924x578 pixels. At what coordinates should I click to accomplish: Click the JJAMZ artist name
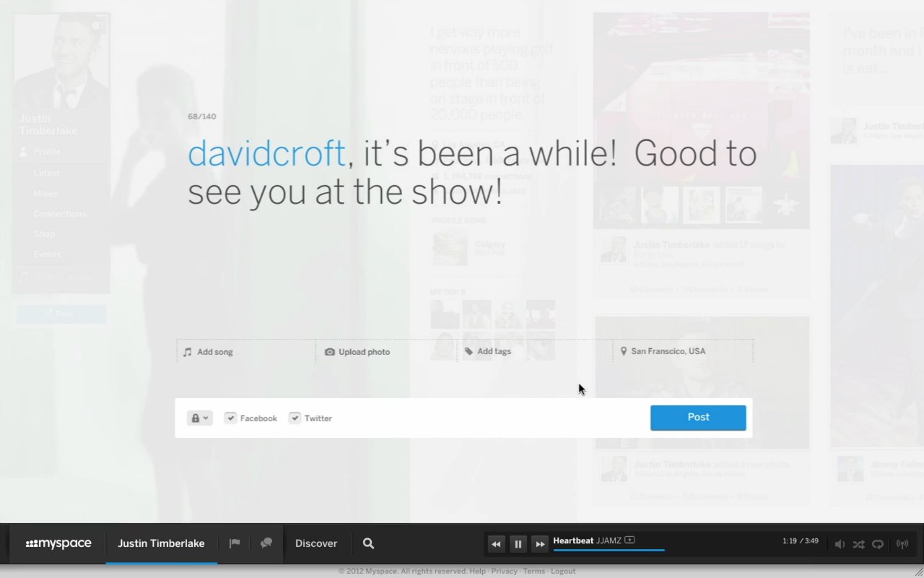(x=609, y=540)
